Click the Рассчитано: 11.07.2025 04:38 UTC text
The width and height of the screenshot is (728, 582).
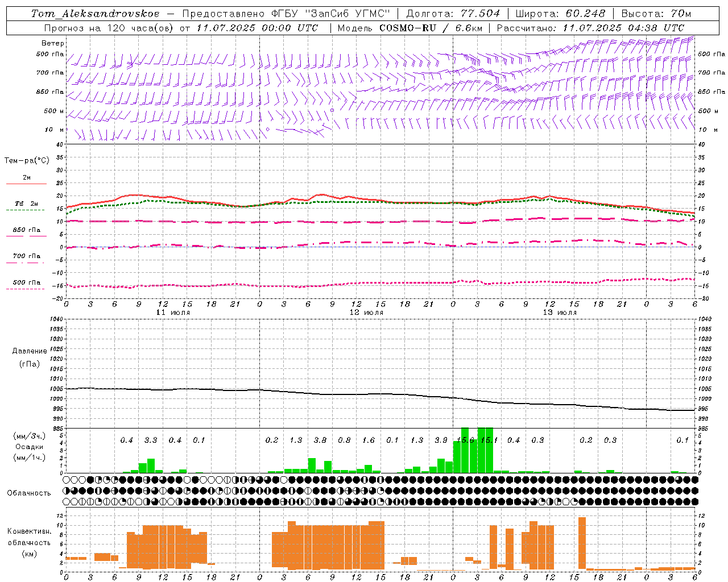click(x=590, y=28)
